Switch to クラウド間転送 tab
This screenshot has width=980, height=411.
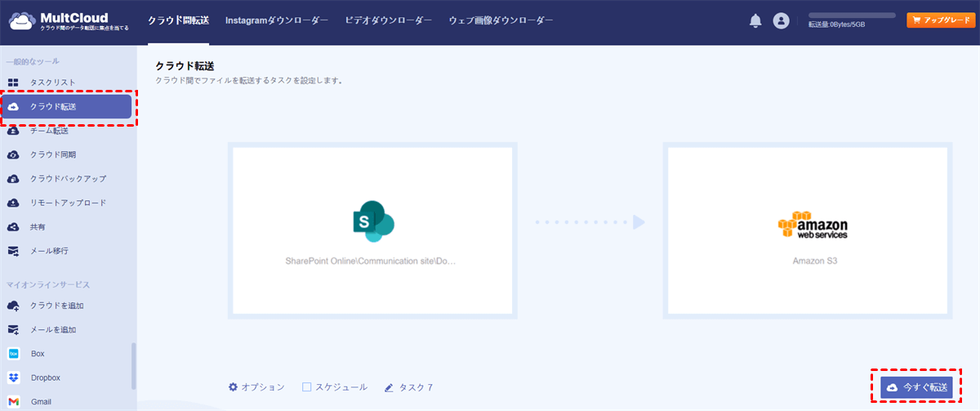click(178, 20)
